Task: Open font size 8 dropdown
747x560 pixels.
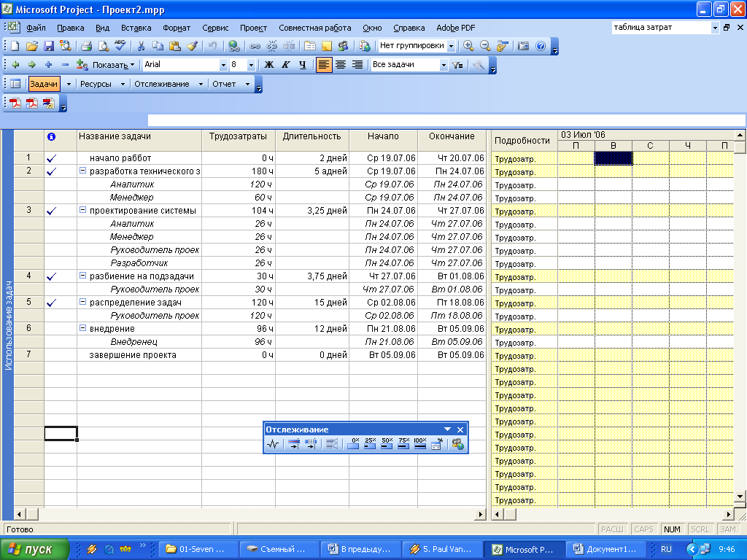Action: [251, 65]
